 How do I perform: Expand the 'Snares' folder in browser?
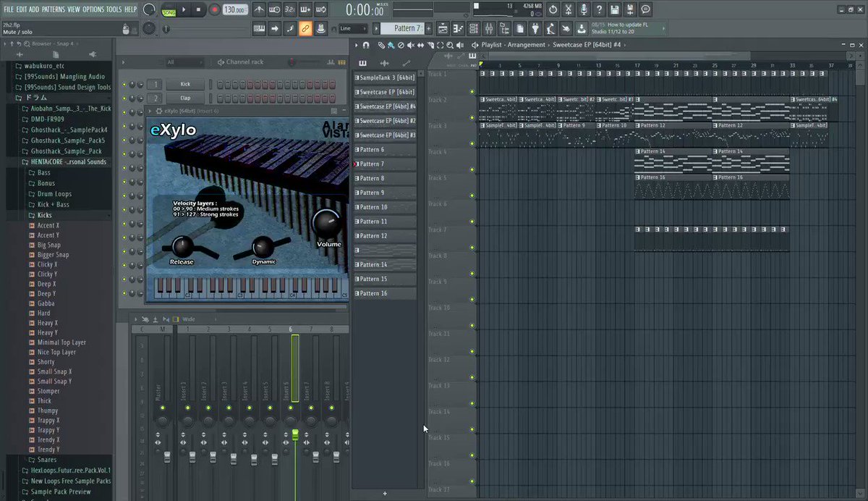(46, 460)
